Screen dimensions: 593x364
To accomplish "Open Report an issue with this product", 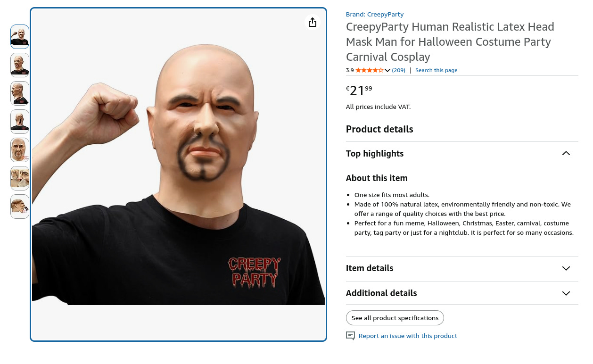I will tap(408, 336).
